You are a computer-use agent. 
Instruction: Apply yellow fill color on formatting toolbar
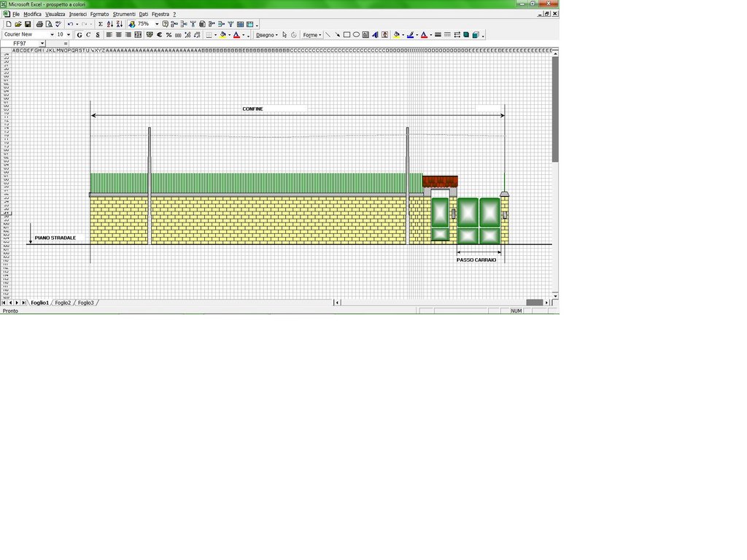(222, 35)
